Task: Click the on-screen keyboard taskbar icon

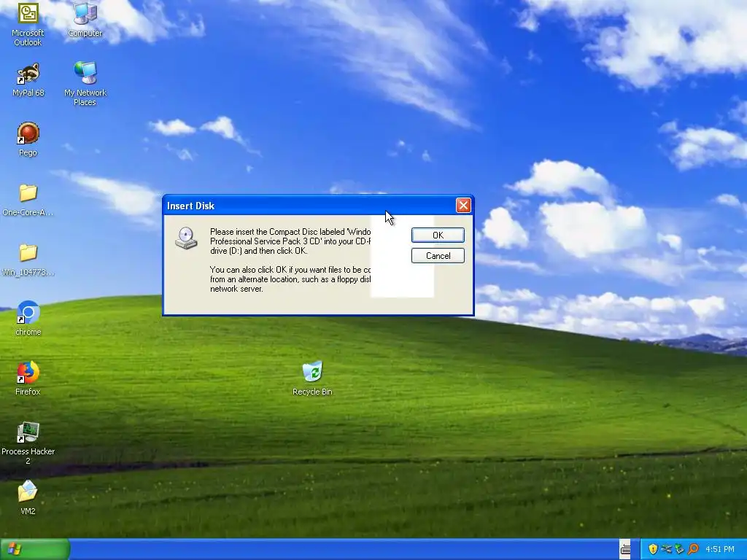Action: pyautogui.click(x=625, y=549)
